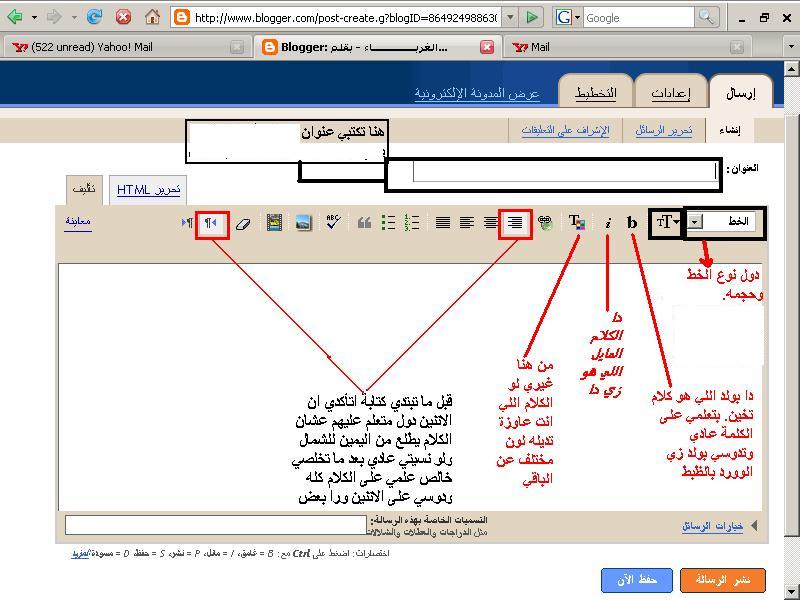
Task: Align text to the right
Action: click(x=515, y=222)
